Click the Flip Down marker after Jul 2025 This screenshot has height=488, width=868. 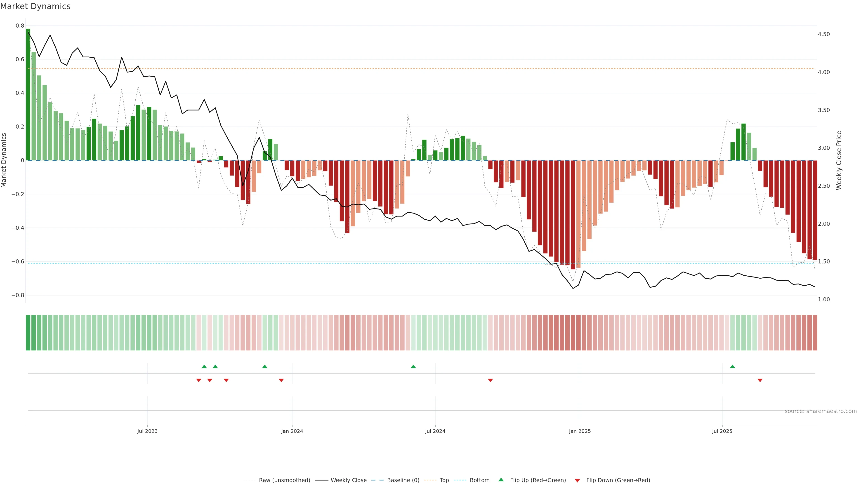coord(760,380)
